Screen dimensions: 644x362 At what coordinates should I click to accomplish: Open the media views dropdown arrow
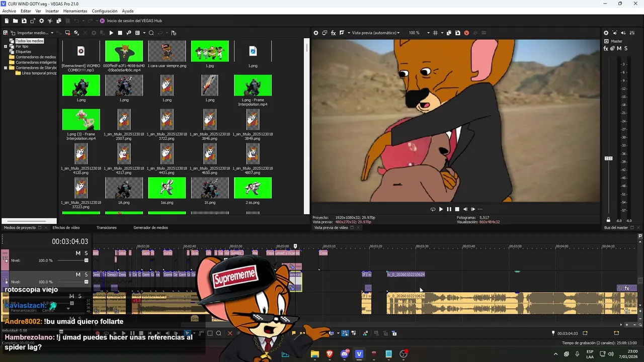click(x=144, y=33)
